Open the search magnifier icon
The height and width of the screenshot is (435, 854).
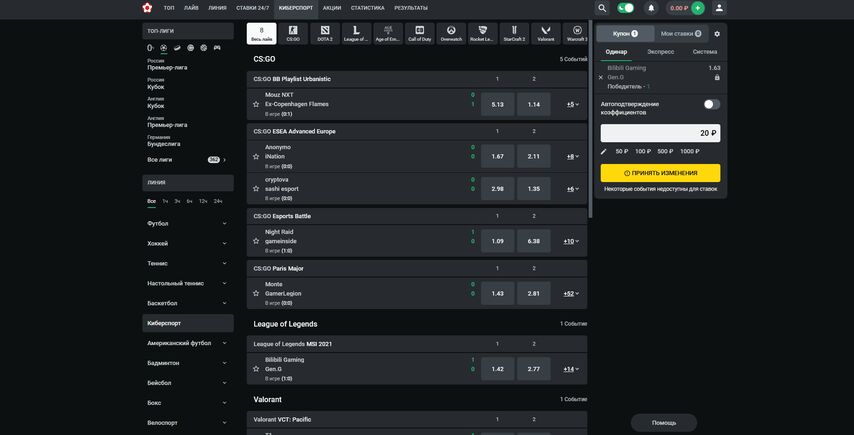pos(602,8)
